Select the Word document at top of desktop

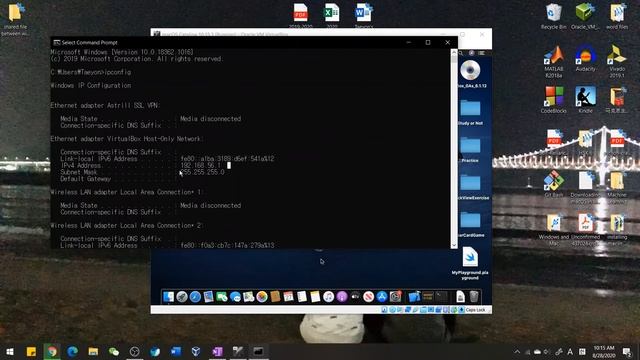point(363,16)
